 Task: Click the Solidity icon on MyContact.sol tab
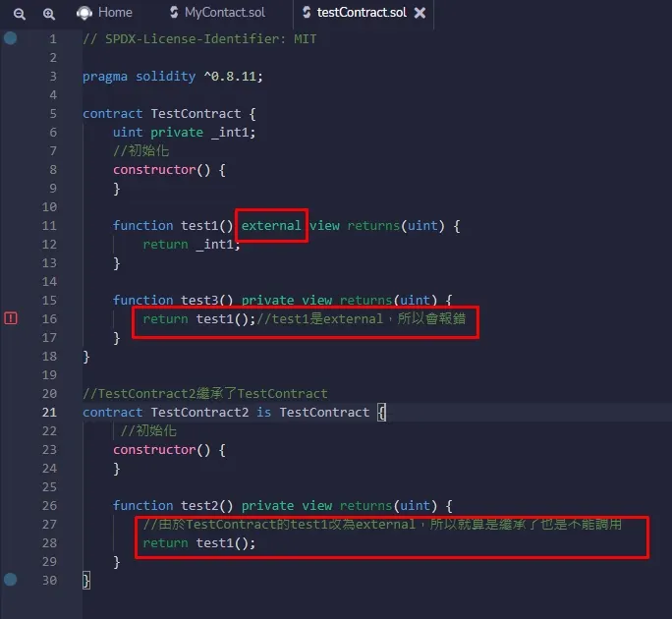[174, 13]
